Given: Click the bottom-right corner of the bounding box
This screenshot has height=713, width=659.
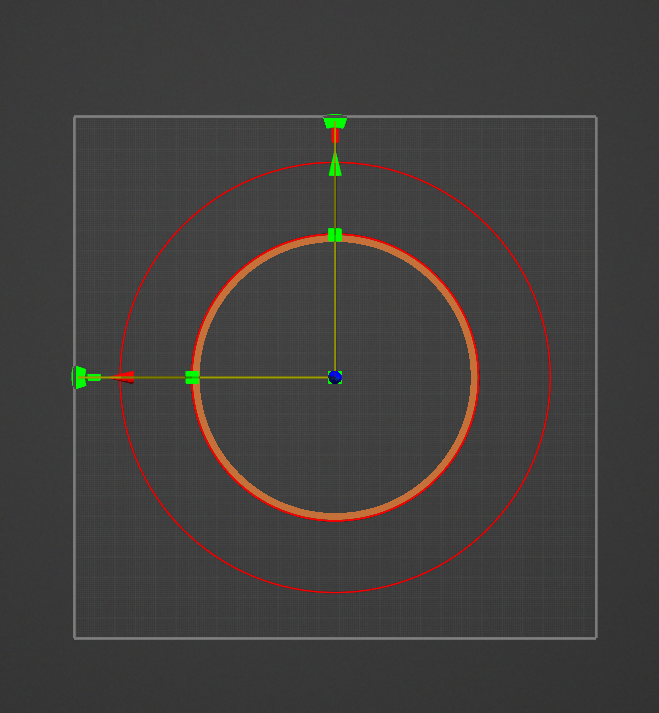Looking at the screenshot, I should (596, 637).
